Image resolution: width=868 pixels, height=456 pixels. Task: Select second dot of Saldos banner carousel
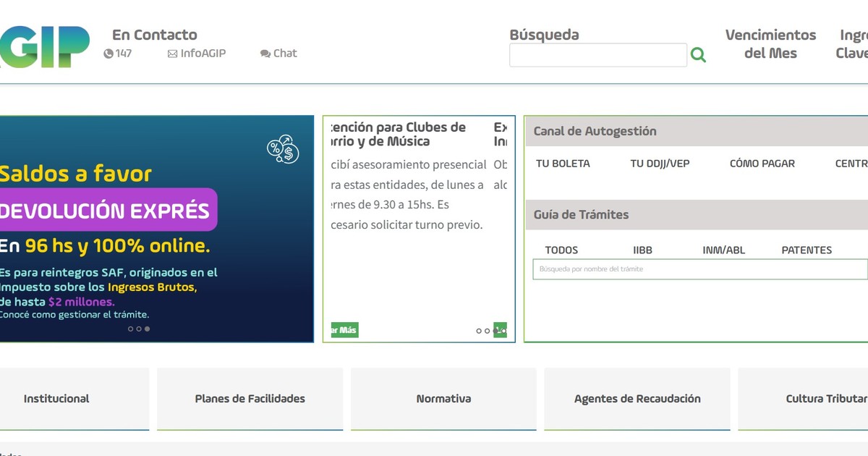[139, 329]
